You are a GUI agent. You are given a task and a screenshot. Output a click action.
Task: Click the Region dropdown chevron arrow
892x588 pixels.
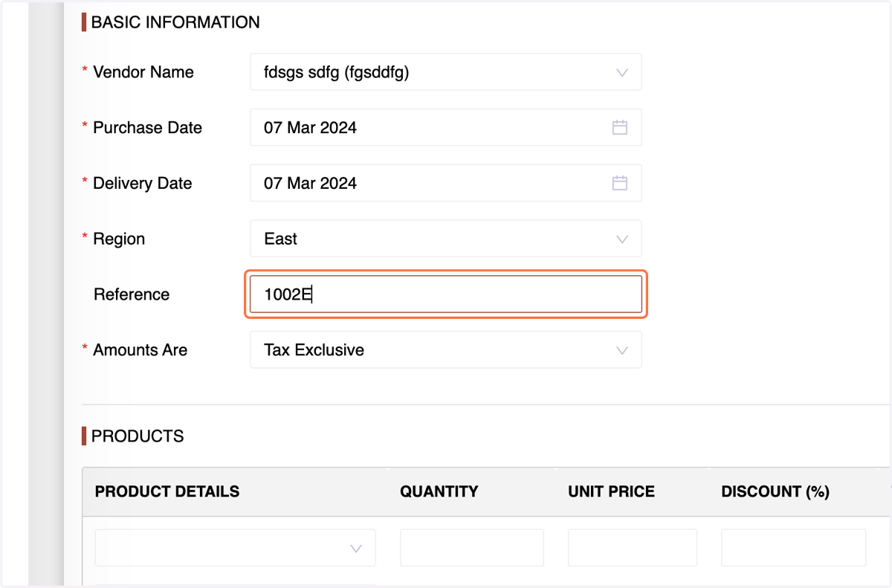pyautogui.click(x=622, y=239)
